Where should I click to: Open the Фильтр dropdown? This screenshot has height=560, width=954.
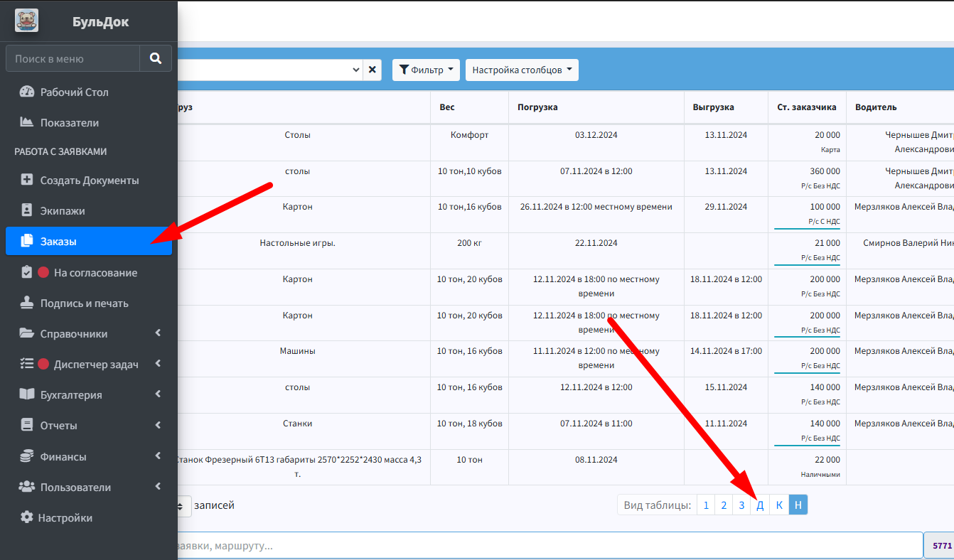point(427,70)
